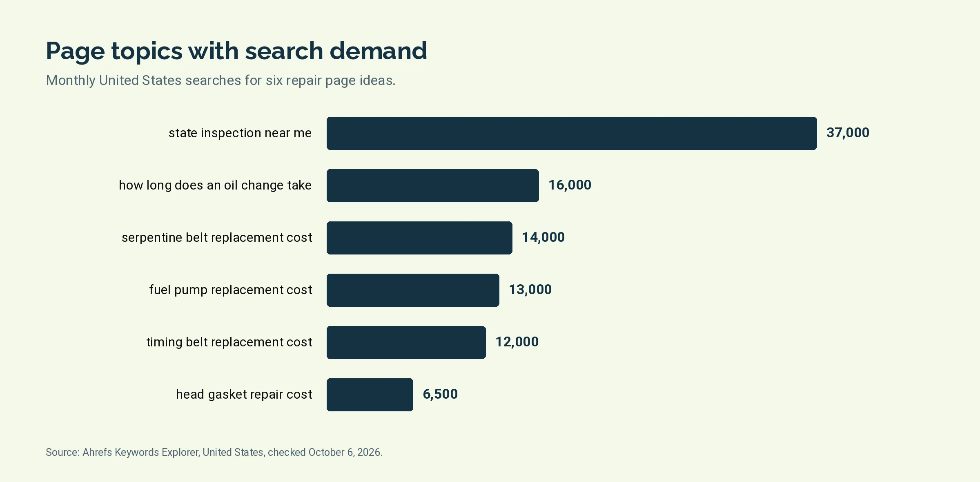Select 'fuel pump replacement cost' label
This screenshot has width=980, height=482.
coord(231,290)
